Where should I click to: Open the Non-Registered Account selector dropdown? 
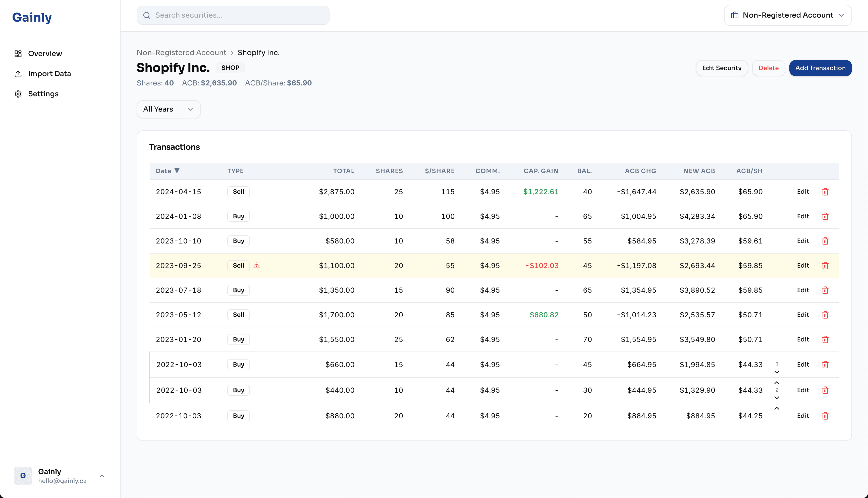coord(787,15)
